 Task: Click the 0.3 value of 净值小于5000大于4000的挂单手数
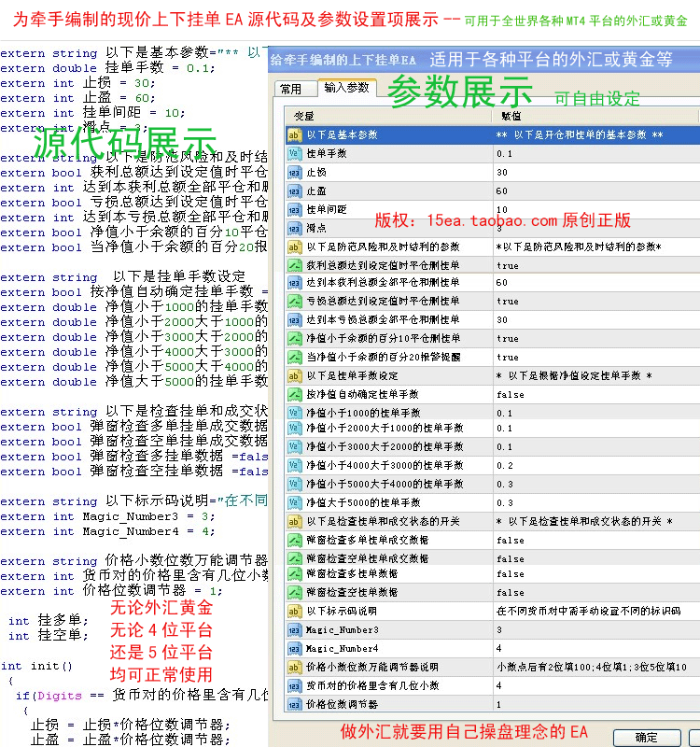(x=504, y=484)
